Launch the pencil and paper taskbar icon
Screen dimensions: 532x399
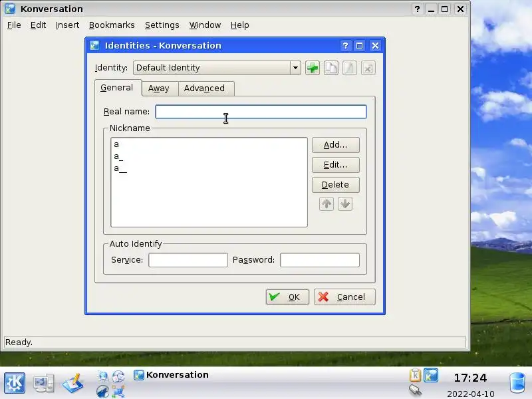(73, 383)
